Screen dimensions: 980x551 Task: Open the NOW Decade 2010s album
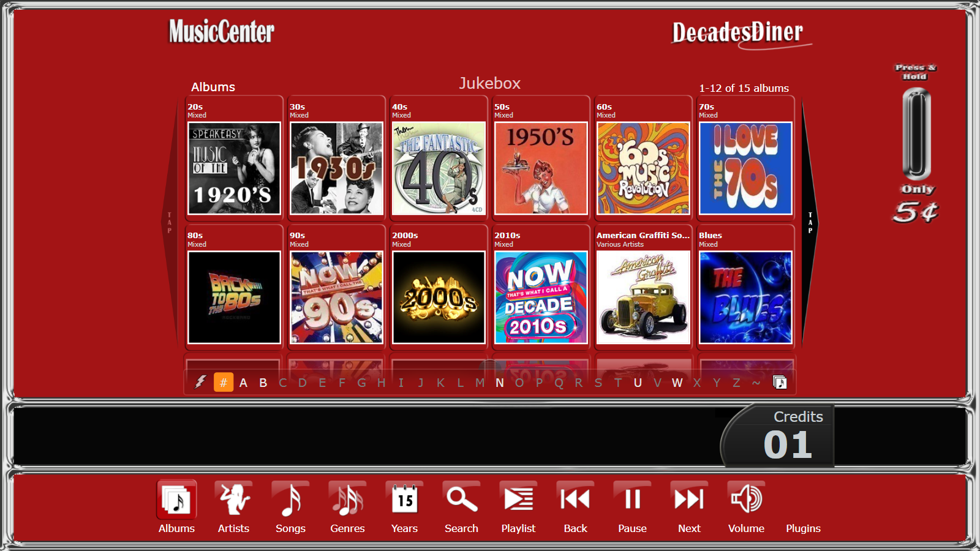click(x=541, y=298)
